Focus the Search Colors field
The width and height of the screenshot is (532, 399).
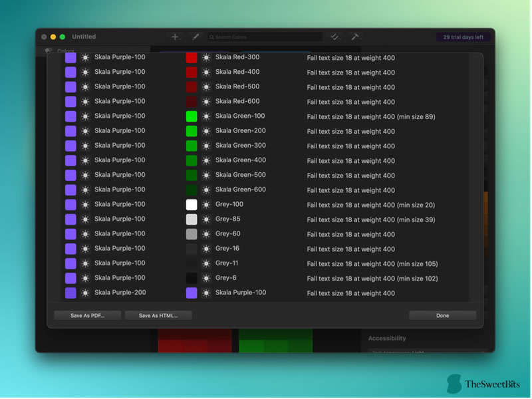[x=265, y=37]
